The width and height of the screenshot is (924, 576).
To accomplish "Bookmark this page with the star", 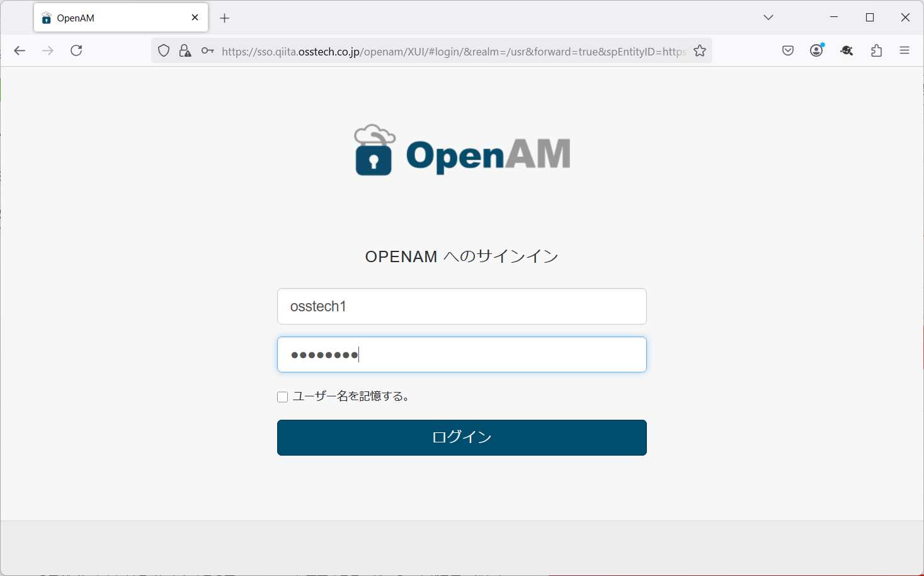I will [699, 50].
